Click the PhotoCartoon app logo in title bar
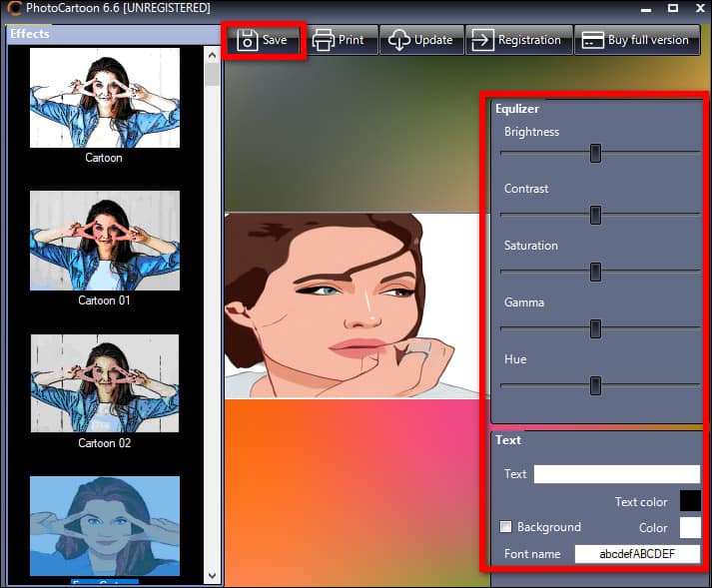The image size is (712, 588). (15, 8)
